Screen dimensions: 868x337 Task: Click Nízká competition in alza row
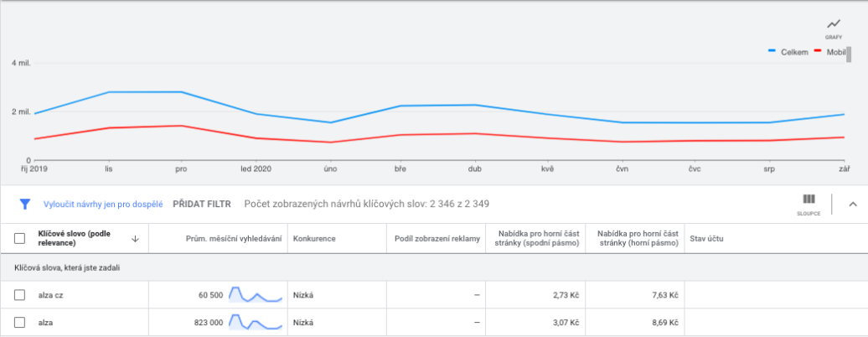pos(303,323)
